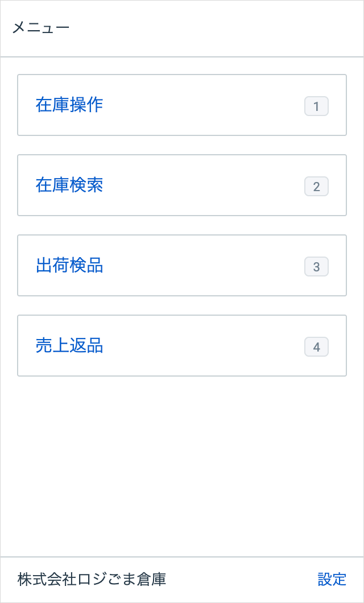The width and height of the screenshot is (364, 603).
Task: Click the shortcut badge numbered 3
Action: point(316,267)
